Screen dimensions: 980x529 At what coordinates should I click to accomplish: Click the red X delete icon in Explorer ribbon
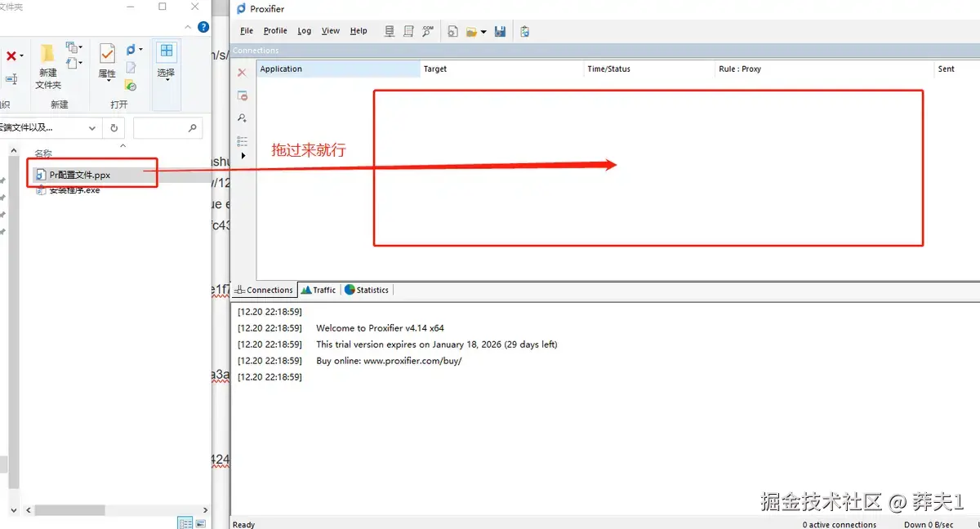(11, 56)
